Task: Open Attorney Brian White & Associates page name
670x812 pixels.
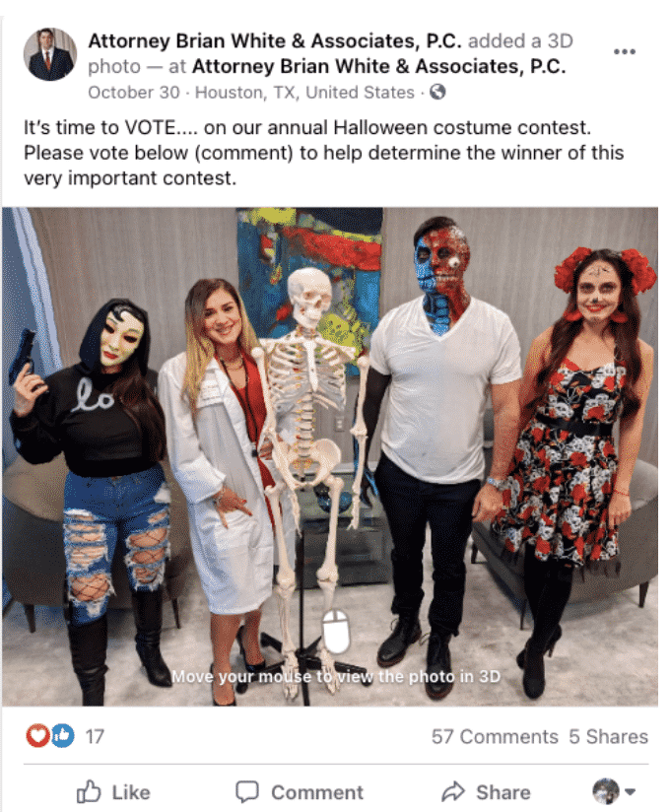Action: click(275, 41)
